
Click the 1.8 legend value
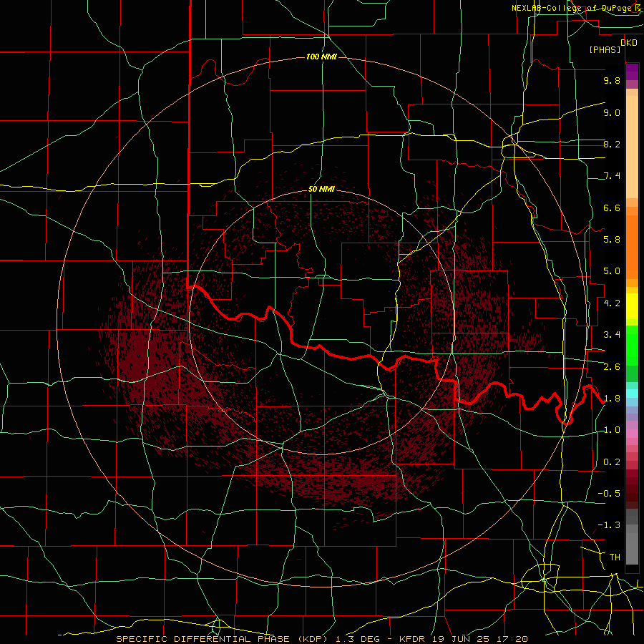(612, 399)
